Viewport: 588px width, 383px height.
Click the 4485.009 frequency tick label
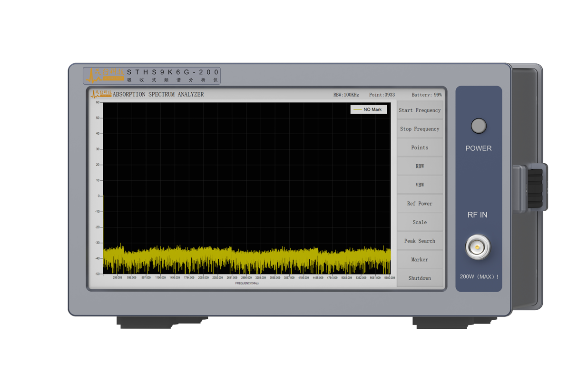pyautogui.click(x=318, y=277)
